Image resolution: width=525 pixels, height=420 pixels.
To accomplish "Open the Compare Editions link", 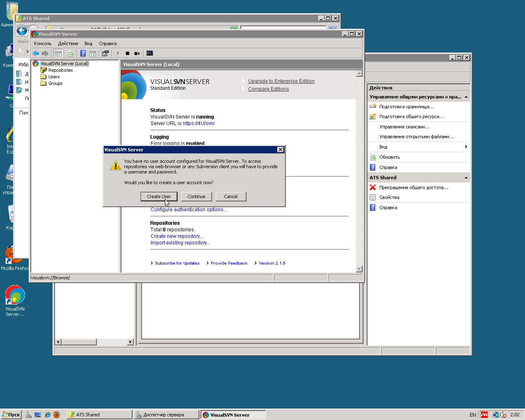I will pos(269,89).
